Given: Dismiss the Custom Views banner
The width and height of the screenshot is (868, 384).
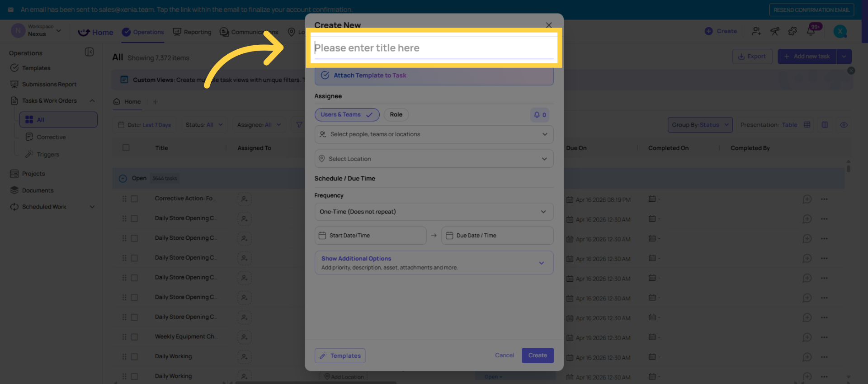Looking at the screenshot, I should [851, 71].
